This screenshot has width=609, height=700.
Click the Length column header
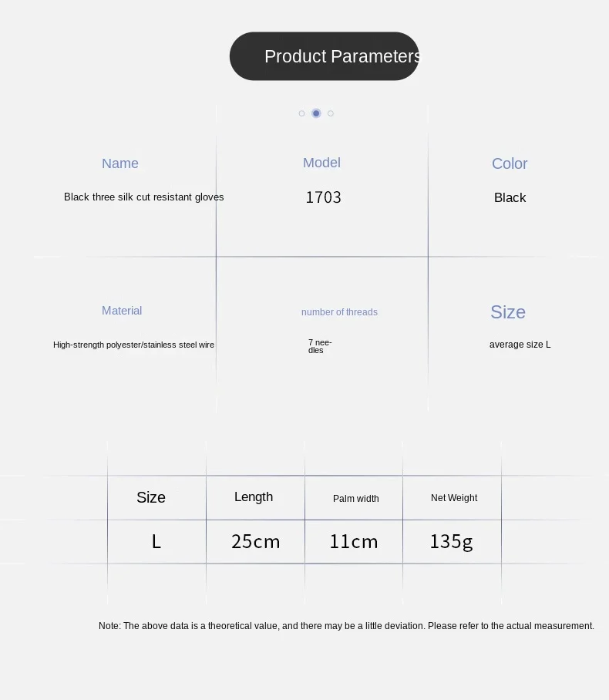[x=254, y=497]
